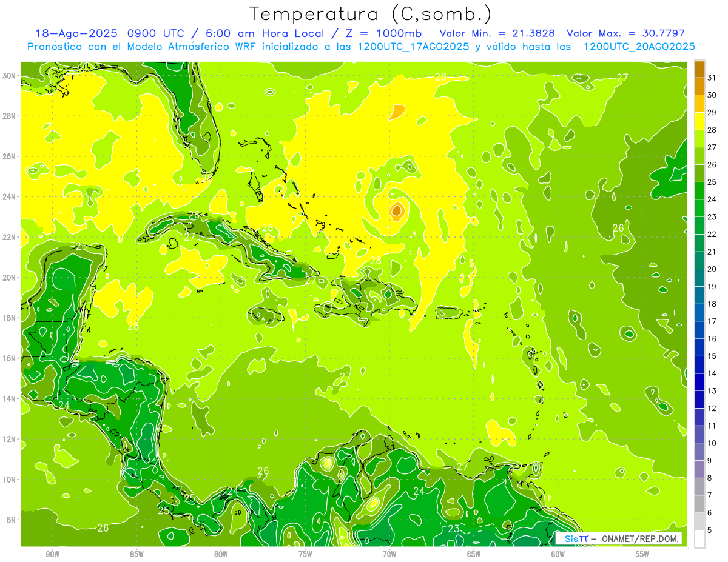Click the "70W" longitude axis label
This screenshot has height=562, width=728.
pyautogui.click(x=389, y=554)
